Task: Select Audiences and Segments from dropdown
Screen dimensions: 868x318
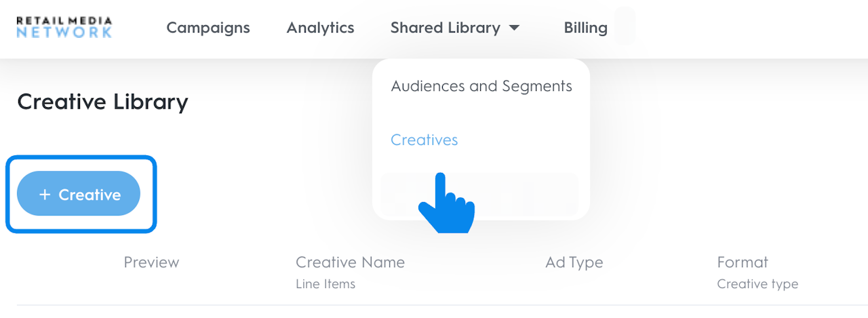Action: point(481,86)
